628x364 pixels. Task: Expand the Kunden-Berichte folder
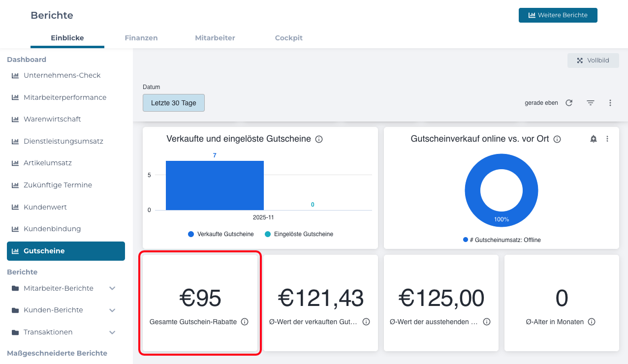pos(112,310)
